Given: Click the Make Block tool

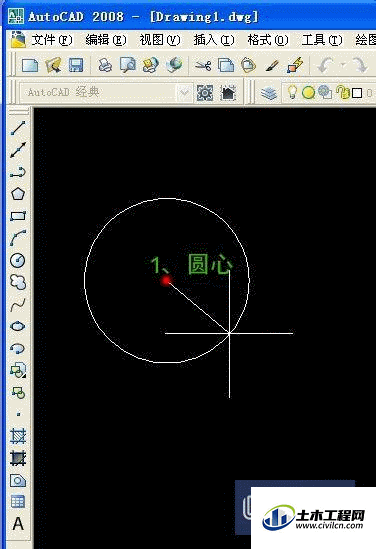Looking at the screenshot, I should pyautogui.click(x=18, y=392).
